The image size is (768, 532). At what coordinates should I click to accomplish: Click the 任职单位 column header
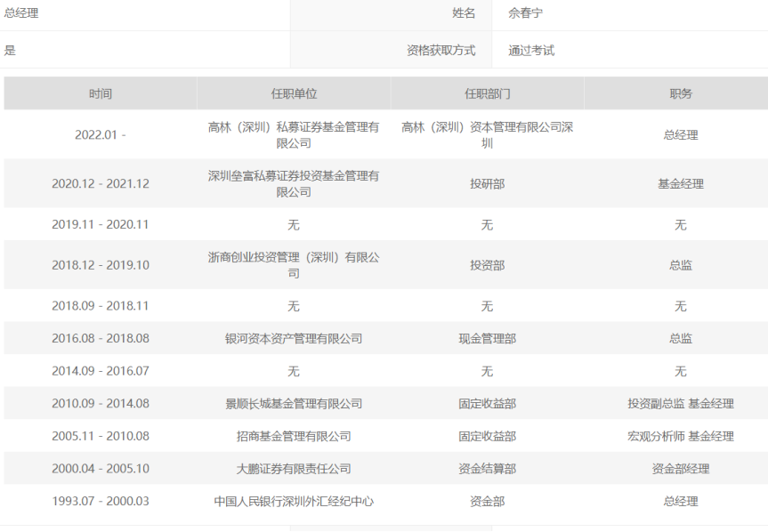click(x=294, y=93)
